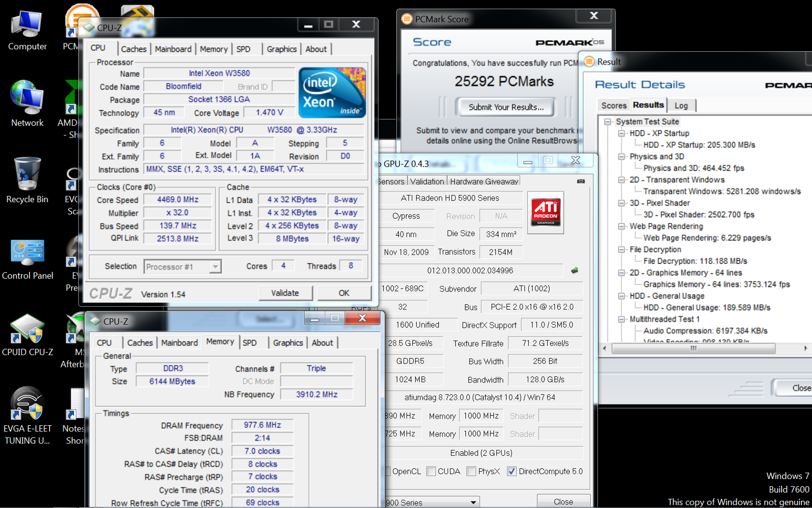Click the scroll left arrow in Result tree

click(604, 348)
